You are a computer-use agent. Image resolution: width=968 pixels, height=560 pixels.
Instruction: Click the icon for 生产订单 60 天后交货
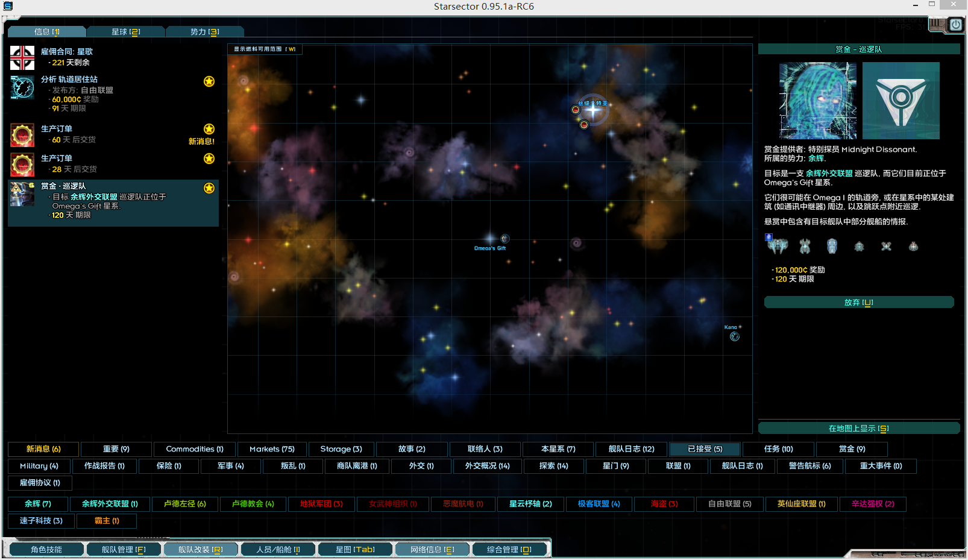click(22, 135)
